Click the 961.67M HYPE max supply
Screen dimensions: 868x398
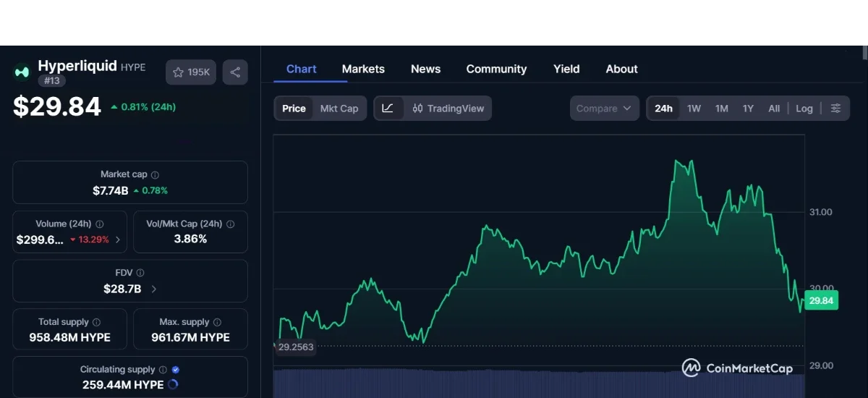pyautogui.click(x=190, y=337)
